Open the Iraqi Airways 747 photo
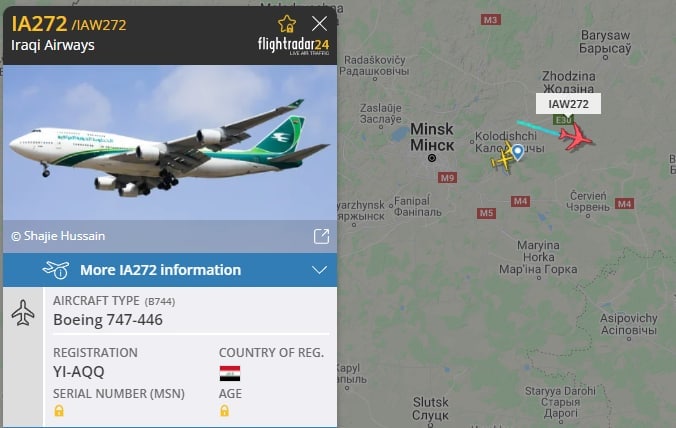This screenshot has height=428, width=676. [x=170, y=143]
